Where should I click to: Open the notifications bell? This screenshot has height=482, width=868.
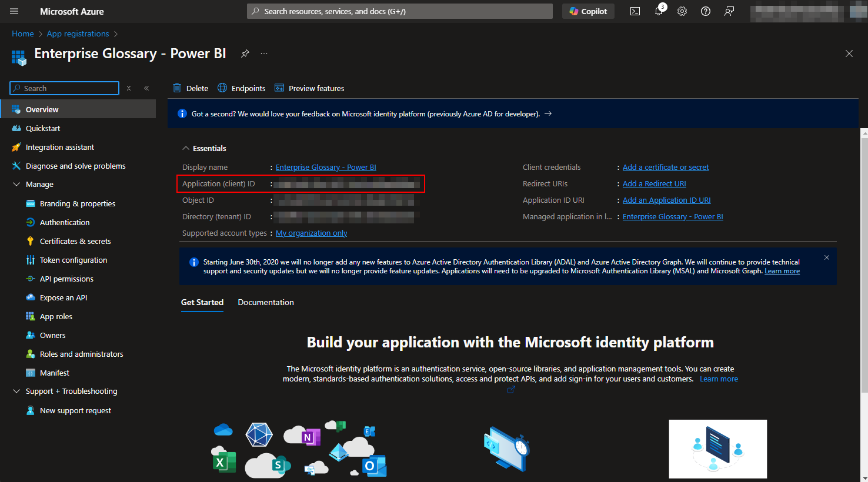click(x=659, y=11)
